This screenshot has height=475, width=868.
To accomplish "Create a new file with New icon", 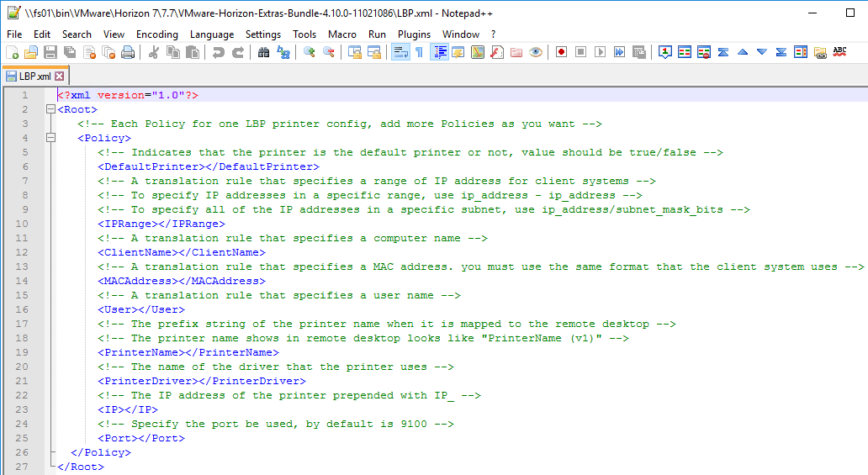I will coord(12,52).
